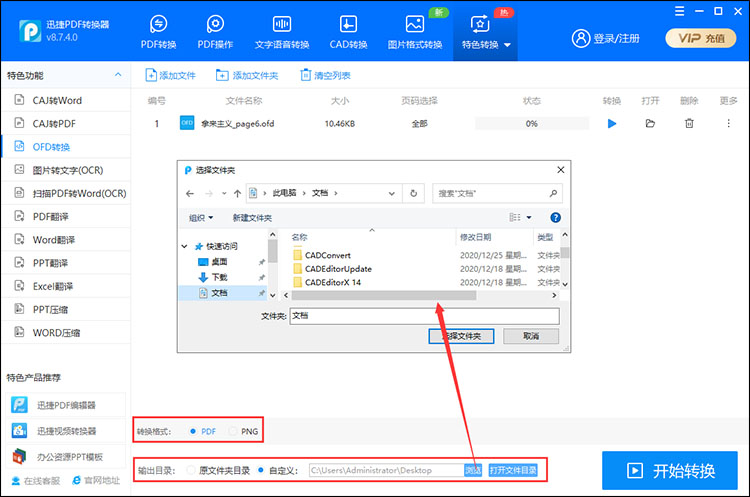Switch to 文字语音转换 tab
Image resolution: width=750 pixels, height=497 pixels.
point(282,32)
